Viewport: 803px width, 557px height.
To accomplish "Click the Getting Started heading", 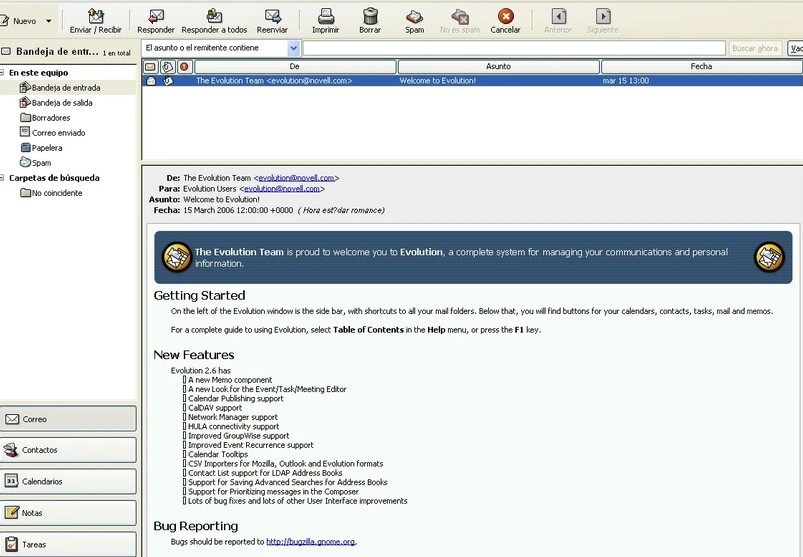I will [199, 295].
